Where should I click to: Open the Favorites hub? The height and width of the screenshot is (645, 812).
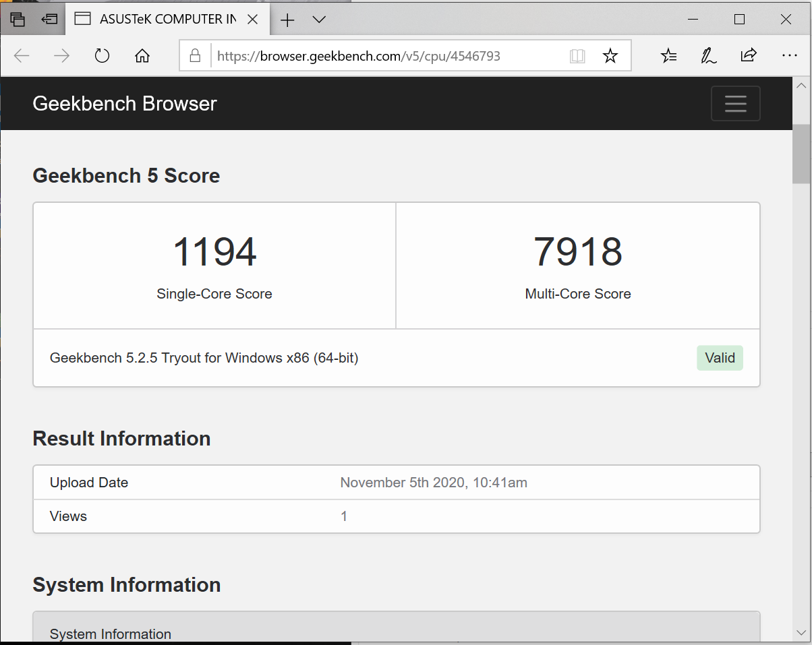click(668, 56)
